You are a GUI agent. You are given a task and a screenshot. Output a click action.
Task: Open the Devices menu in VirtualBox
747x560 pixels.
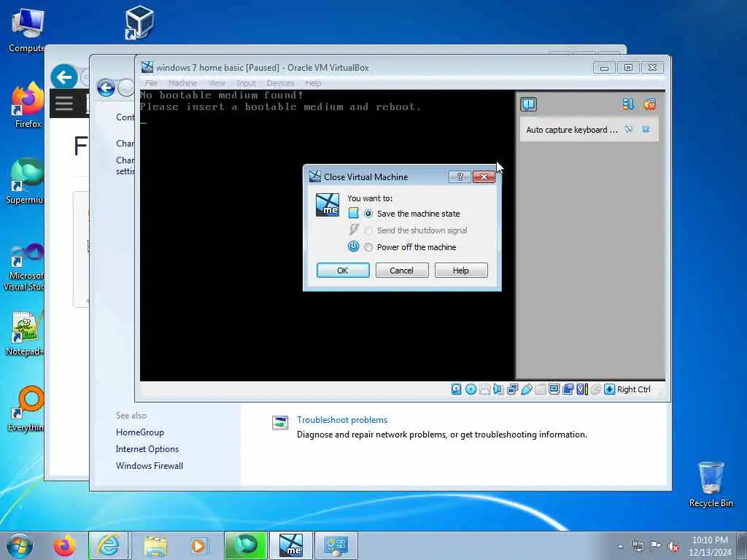tap(280, 83)
